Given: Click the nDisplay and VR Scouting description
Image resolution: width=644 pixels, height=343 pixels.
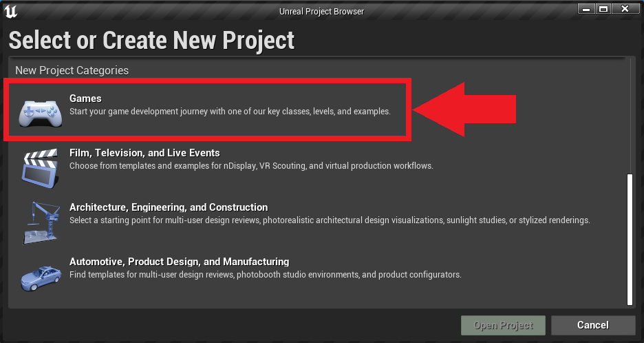Looking at the screenshot, I should click(x=251, y=166).
